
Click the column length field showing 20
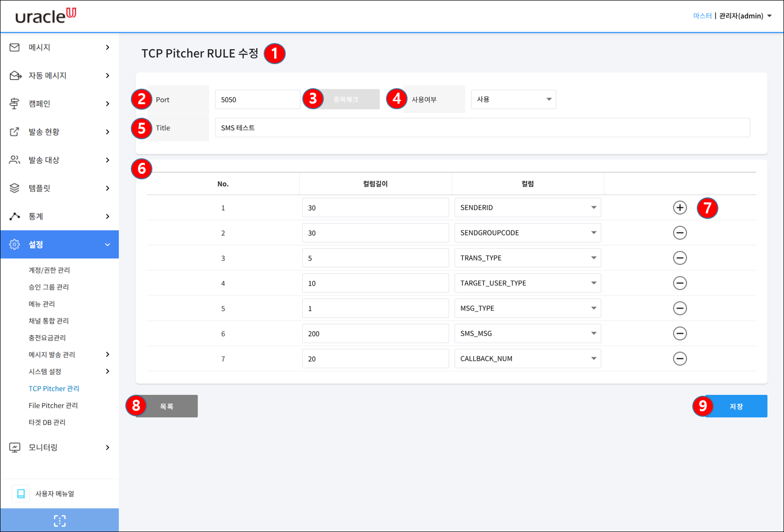[375, 359]
